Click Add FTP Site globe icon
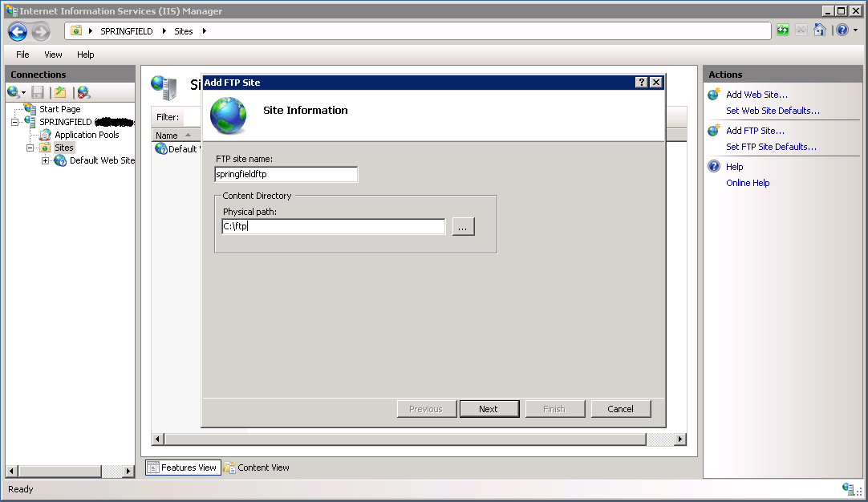 714,130
